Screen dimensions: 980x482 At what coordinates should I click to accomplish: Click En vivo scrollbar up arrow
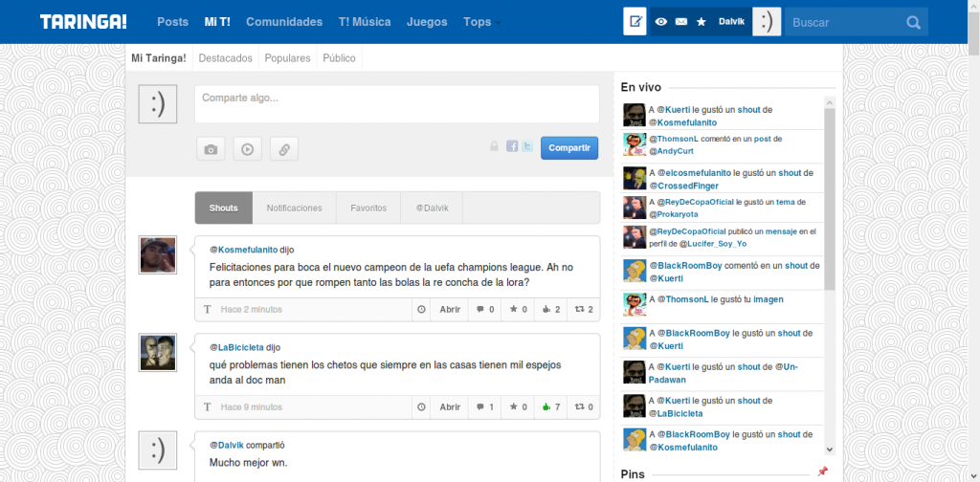(x=830, y=102)
